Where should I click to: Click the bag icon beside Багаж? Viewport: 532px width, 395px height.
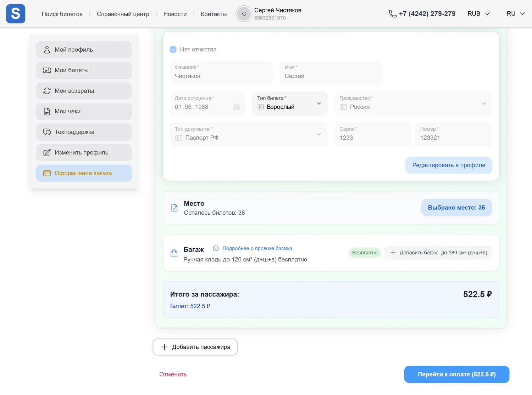coord(174,253)
